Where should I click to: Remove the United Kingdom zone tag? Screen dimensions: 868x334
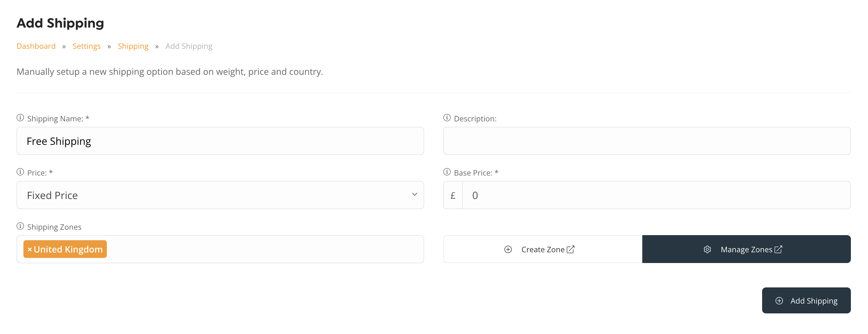pos(30,249)
